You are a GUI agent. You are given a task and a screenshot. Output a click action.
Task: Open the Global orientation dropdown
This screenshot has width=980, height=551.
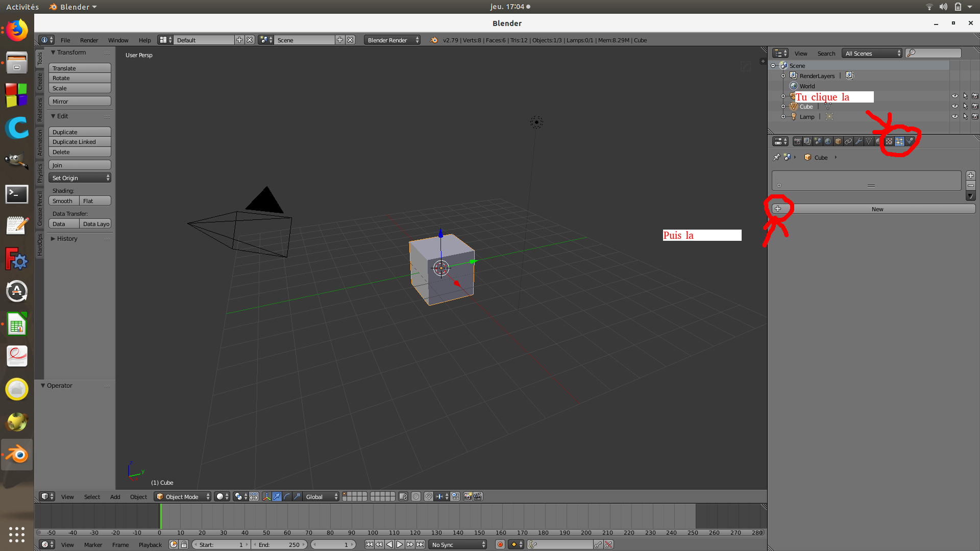pos(321,496)
